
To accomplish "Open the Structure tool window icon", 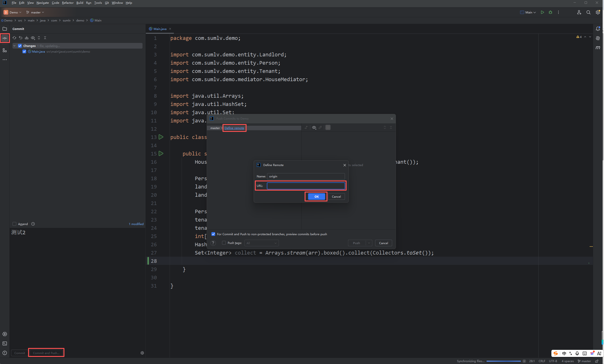I will 5,50.
